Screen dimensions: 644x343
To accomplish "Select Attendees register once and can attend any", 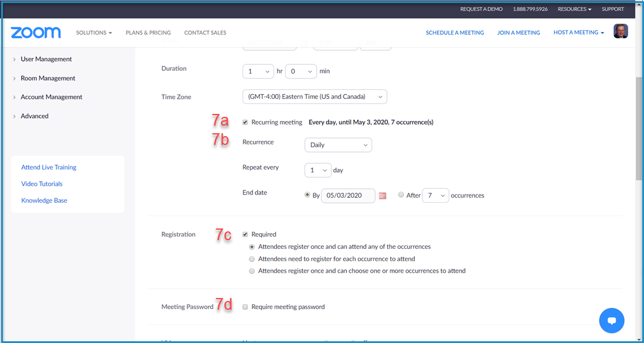I will click(x=252, y=247).
